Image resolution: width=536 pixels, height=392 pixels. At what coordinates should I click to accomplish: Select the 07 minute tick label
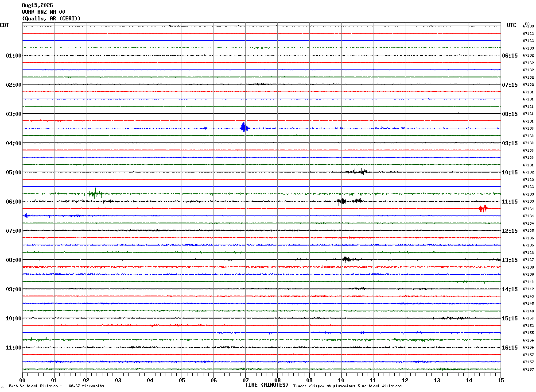pyautogui.click(x=245, y=380)
